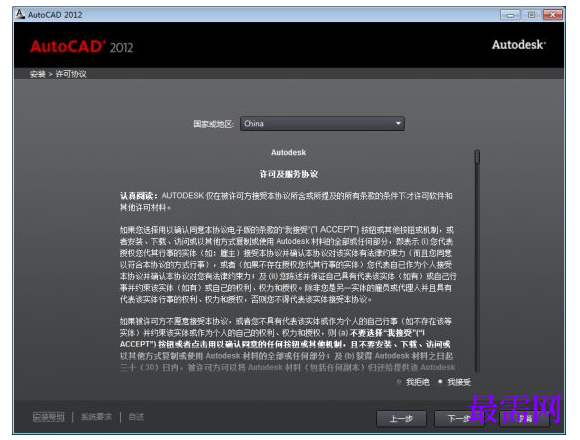Maximize the AutoCAD 2012 installer window
This screenshot has height=440, width=580.
click(x=532, y=15)
